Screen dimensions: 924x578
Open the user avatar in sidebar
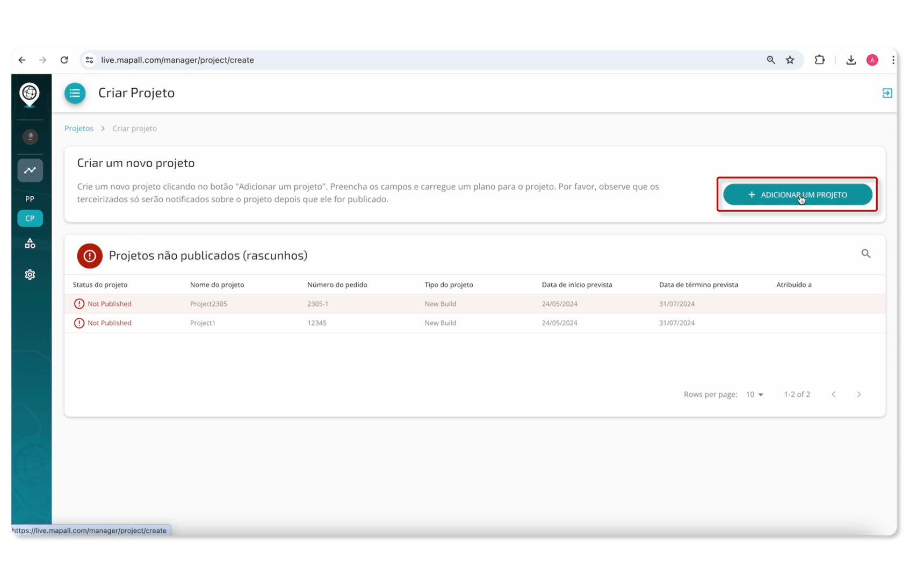coord(30,137)
